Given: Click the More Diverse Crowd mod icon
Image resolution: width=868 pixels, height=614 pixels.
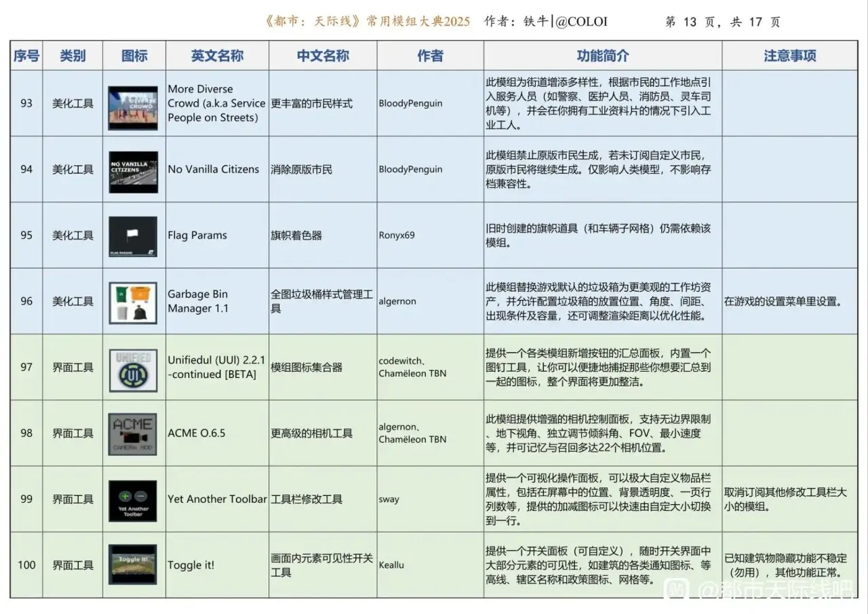Looking at the screenshot, I should pyautogui.click(x=133, y=103).
